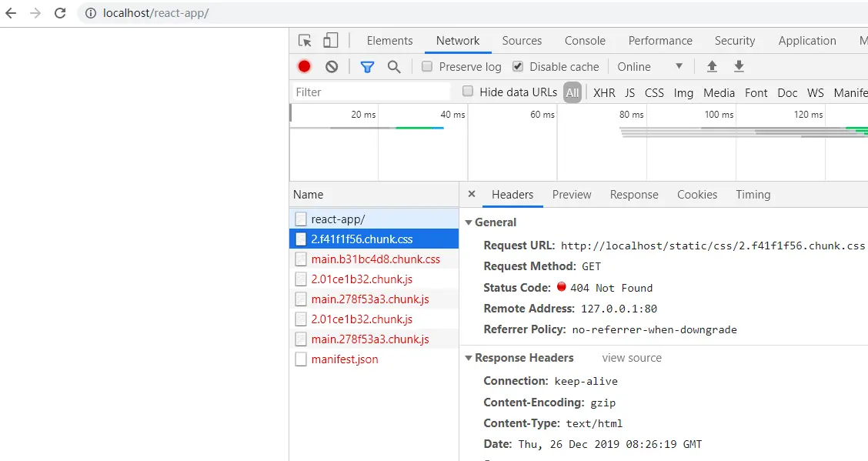Click the address bar URL localhost/react-app/
This screenshot has width=868, height=461.
[155, 13]
